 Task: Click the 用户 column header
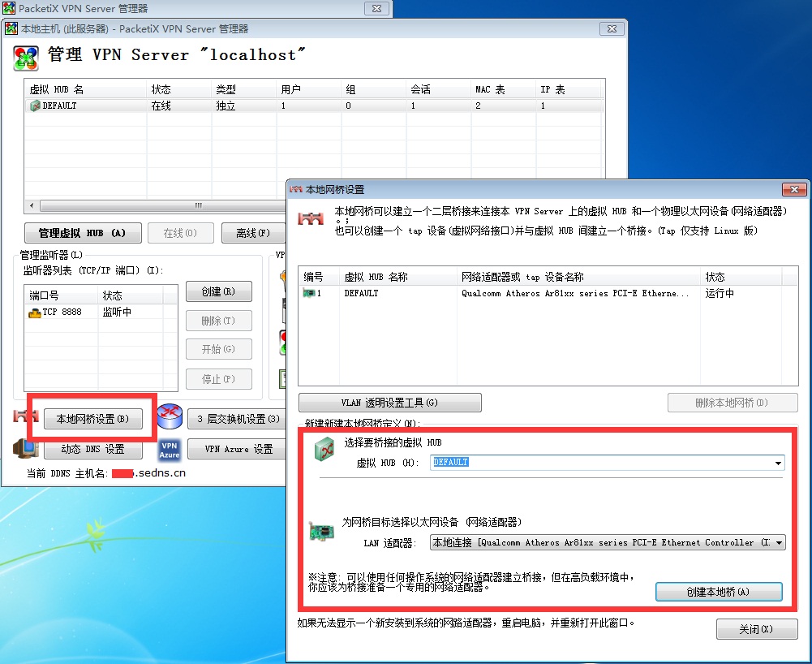click(x=308, y=89)
